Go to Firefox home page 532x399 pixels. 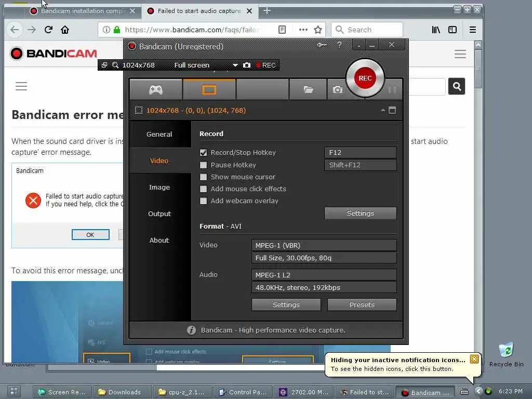(x=65, y=30)
